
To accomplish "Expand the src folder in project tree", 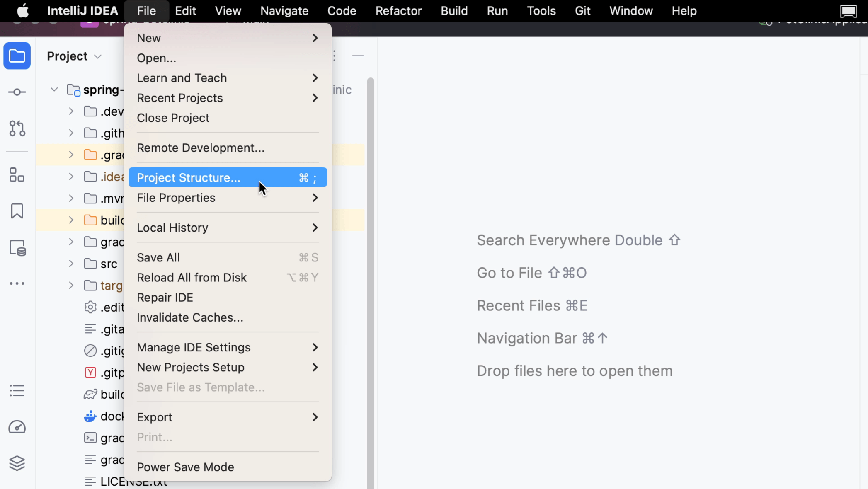I will pyautogui.click(x=70, y=264).
